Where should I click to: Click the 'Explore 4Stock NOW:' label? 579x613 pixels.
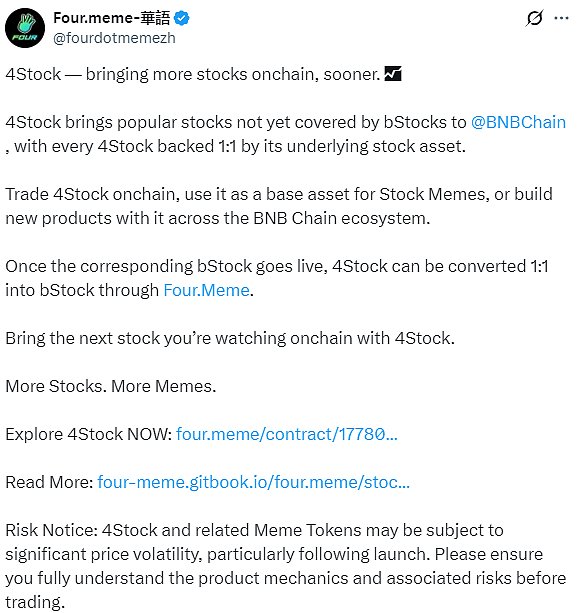[x=89, y=434]
